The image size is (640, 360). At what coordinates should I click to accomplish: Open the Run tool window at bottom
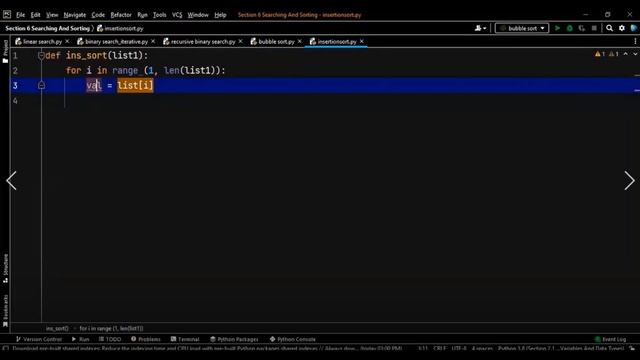80,339
